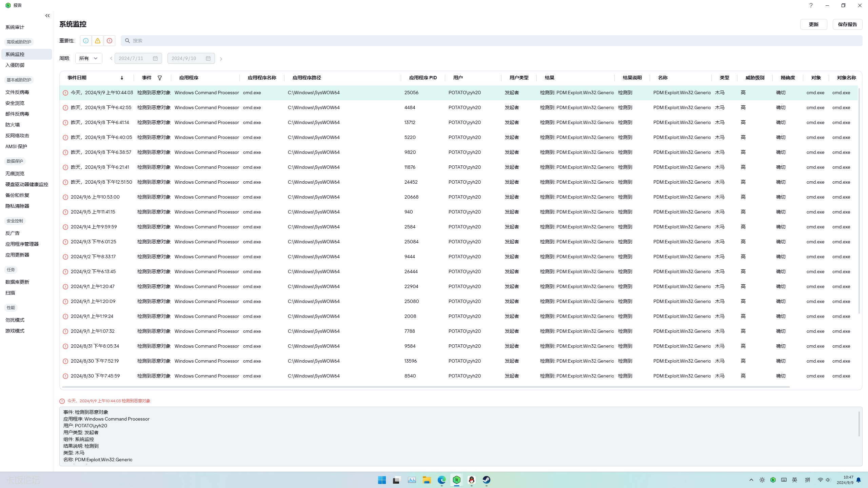Toggle the critical severity filter icon
868x488 pixels.
click(110, 41)
